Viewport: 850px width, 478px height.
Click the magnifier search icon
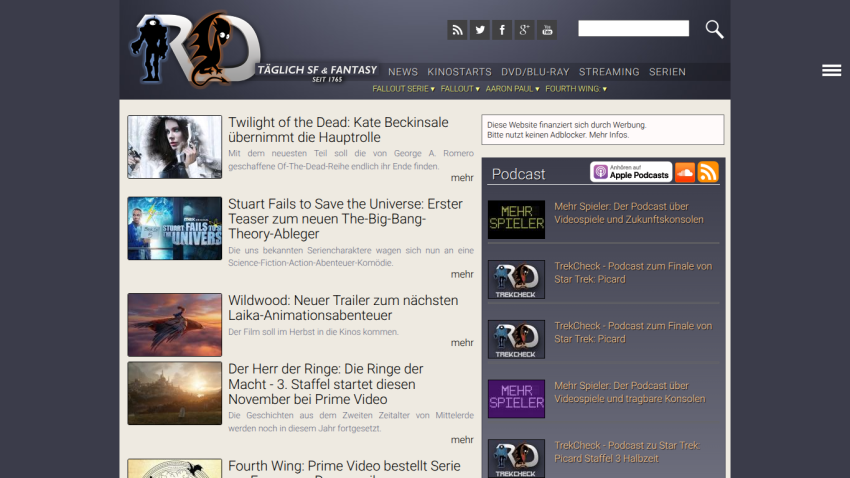click(x=714, y=29)
